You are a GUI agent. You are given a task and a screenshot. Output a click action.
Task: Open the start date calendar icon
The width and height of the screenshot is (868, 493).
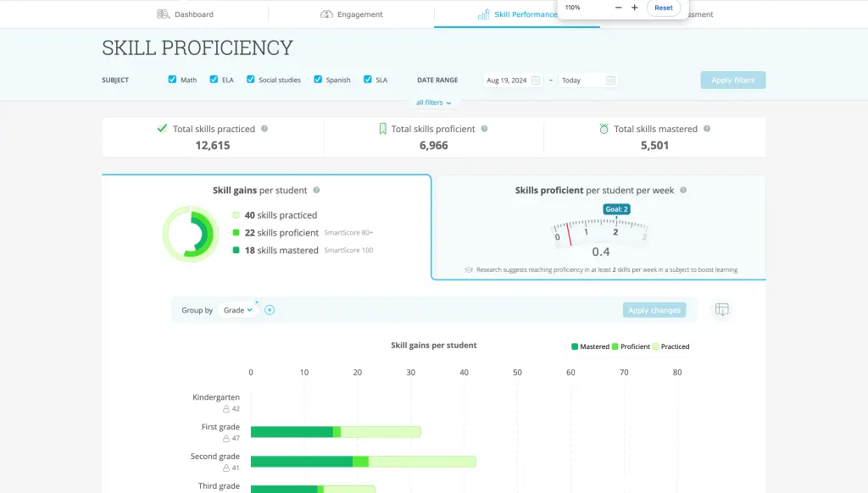click(536, 80)
